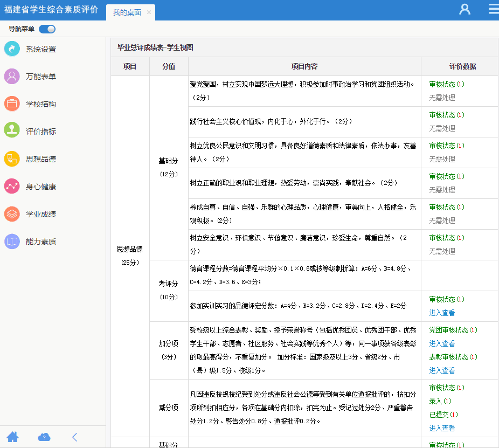499x448 pixels.
Task: Click 进入查看 under 党团审核状态
Action: [442, 343]
